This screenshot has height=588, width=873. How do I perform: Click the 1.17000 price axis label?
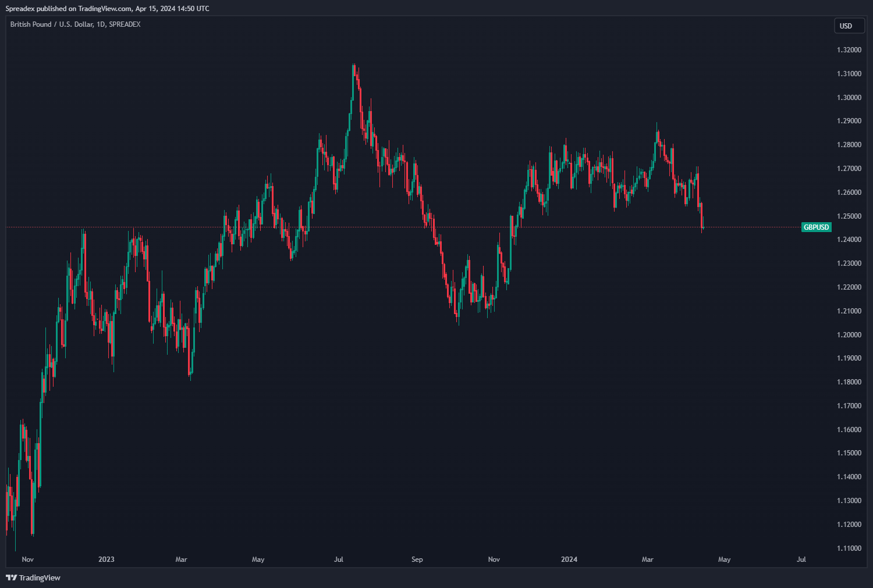[x=849, y=406]
